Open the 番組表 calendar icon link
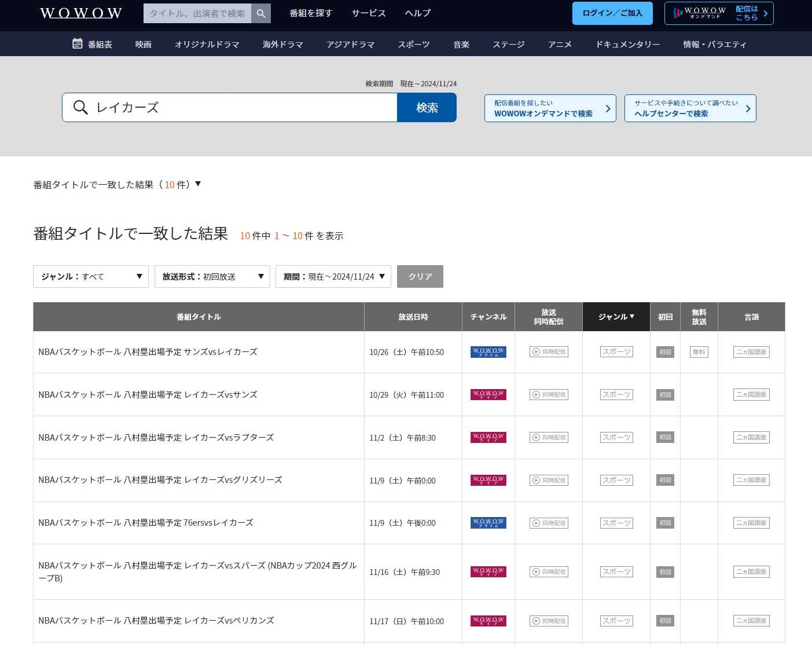This screenshot has height=645, width=812. pos(92,44)
